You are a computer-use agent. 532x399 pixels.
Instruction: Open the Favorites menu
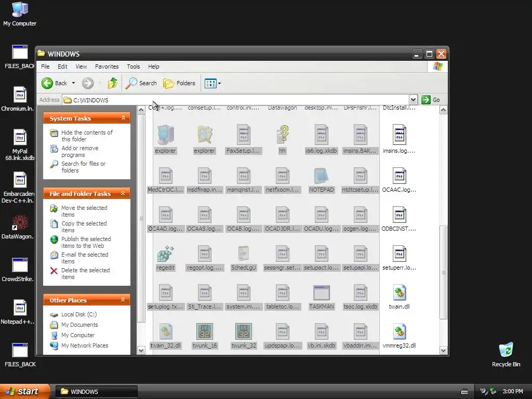pos(107,66)
